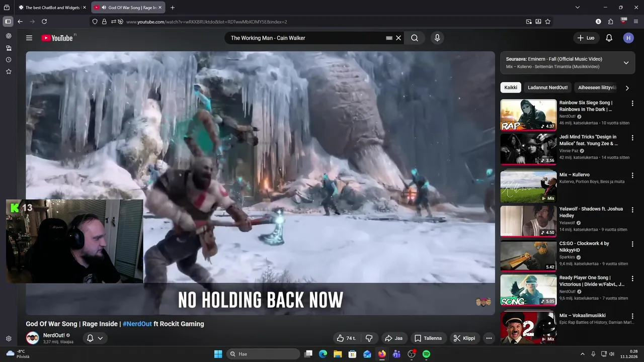Go back to the previous page
The image size is (644, 362).
(x=20, y=22)
